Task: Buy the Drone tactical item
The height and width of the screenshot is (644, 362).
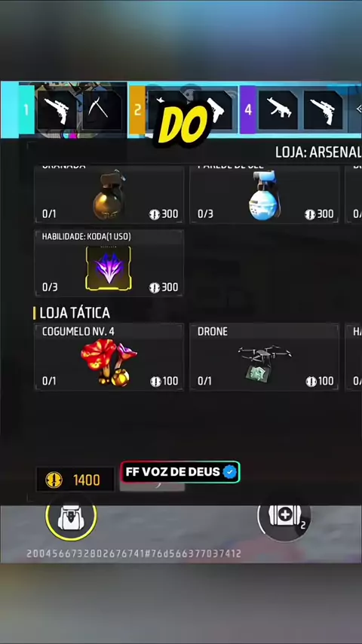Action: pyautogui.click(x=264, y=357)
